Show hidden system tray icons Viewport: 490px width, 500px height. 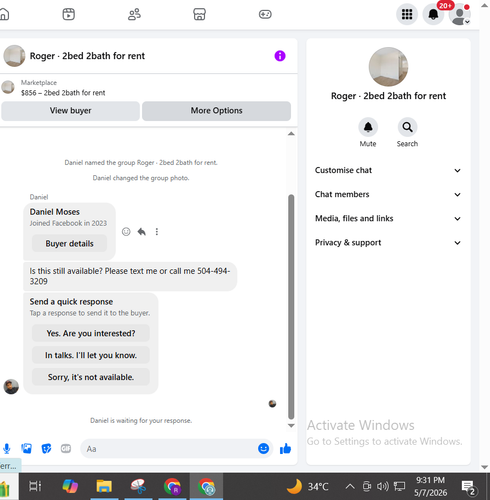pos(350,487)
